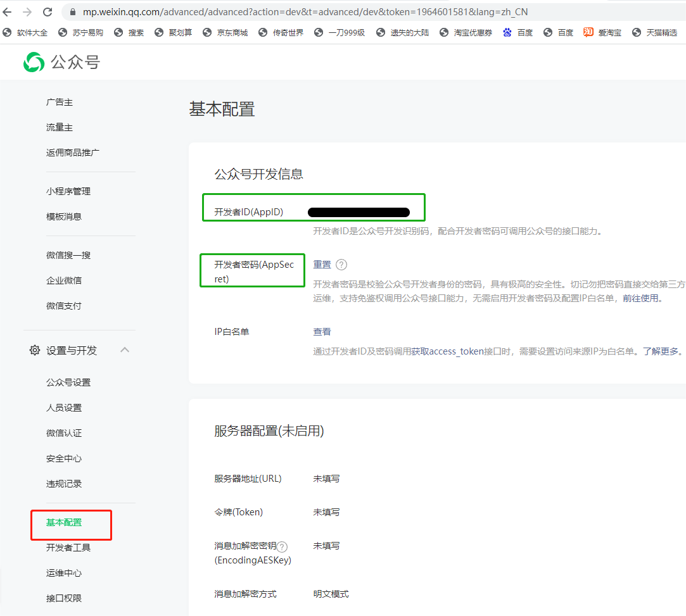Open 人员设置 in the sidebar
Image resolution: width=686 pixels, height=616 pixels.
pyautogui.click(x=64, y=408)
